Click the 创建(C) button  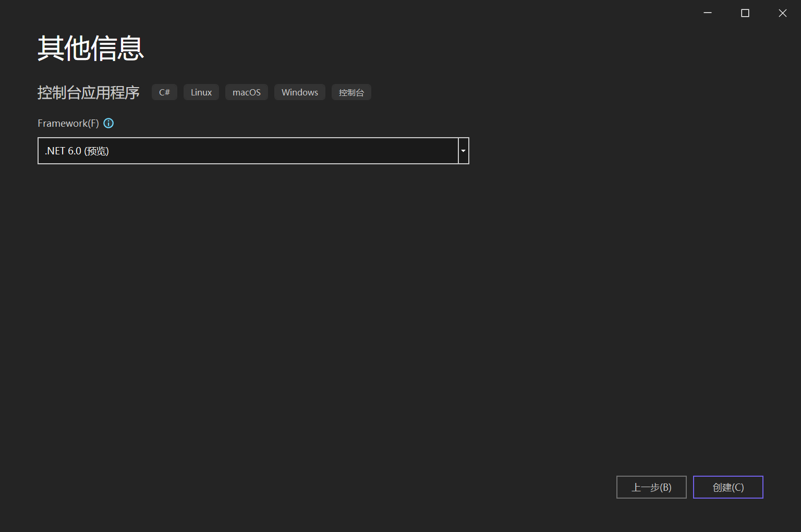click(x=728, y=487)
